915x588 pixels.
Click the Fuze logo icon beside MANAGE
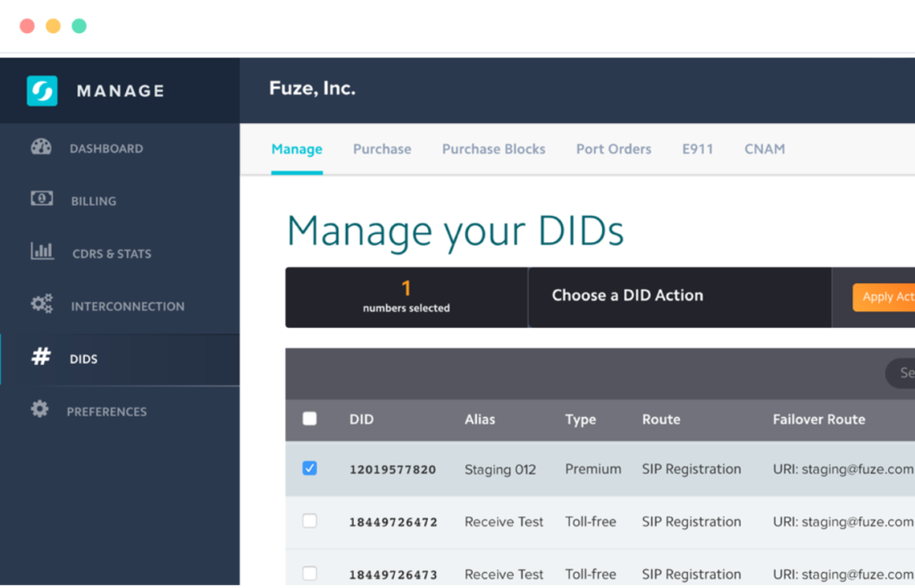[41, 90]
